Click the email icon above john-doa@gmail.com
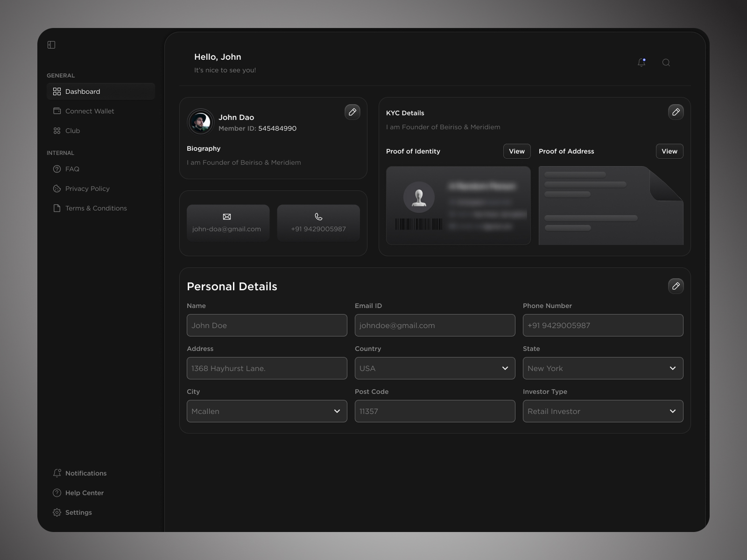This screenshot has width=747, height=560. click(x=227, y=217)
